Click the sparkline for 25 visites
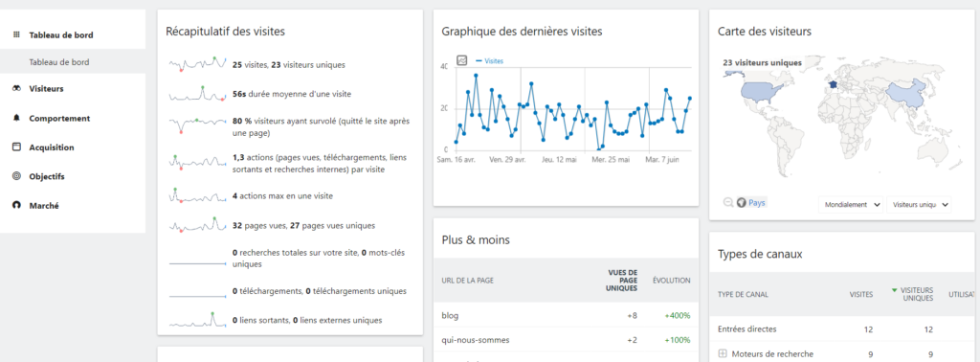Screen dimensions: 980x362 (197, 64)
